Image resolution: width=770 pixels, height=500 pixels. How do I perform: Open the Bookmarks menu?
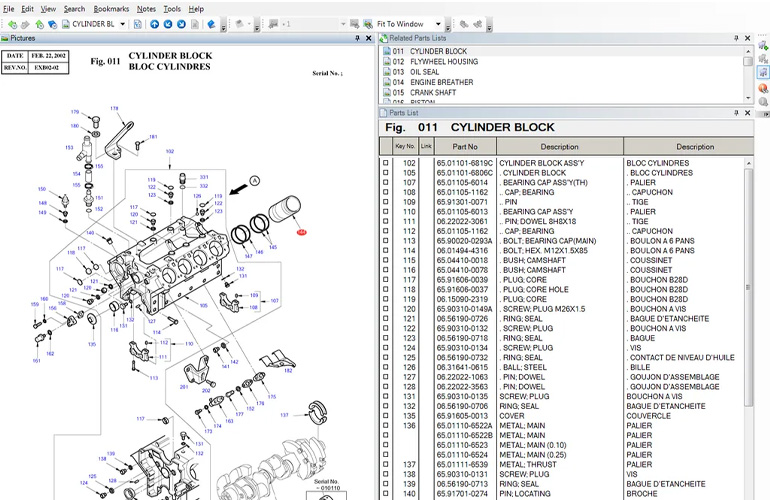111,8
